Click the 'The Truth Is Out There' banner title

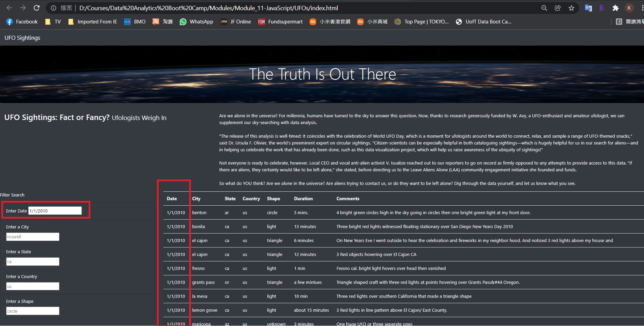(x=322, y=74)
